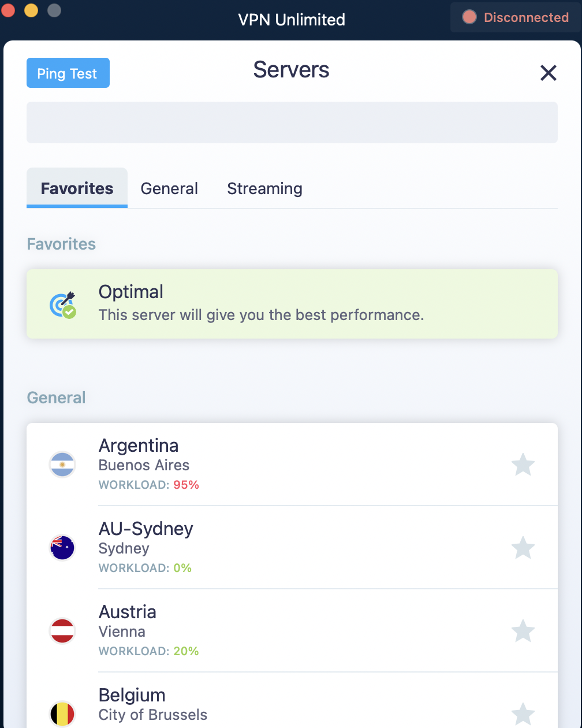582x728 pixels.
Task: Toggle the favorite star for Belgium
Action: (523, 714)
